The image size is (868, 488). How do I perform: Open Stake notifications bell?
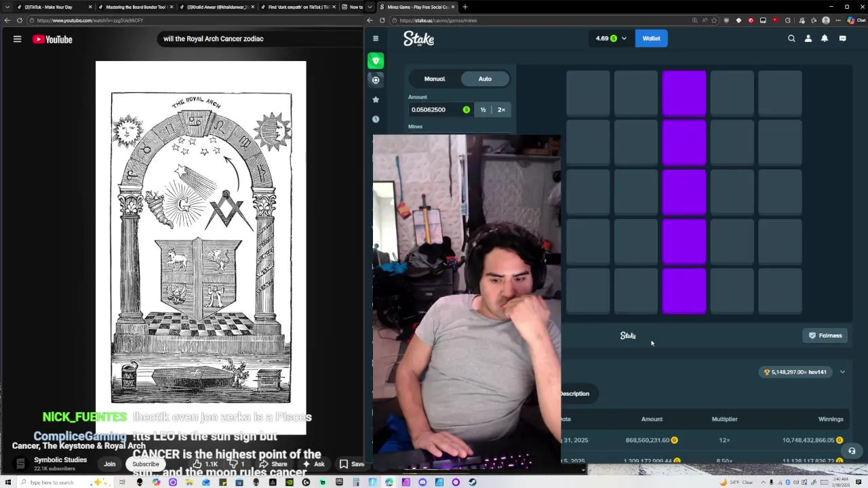(x=825, y=39)
